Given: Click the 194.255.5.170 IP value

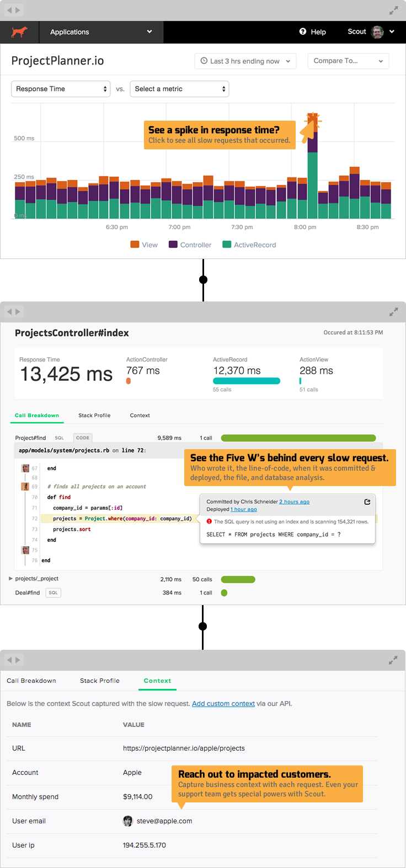Looking at the screenshot, I should (145, 845).
